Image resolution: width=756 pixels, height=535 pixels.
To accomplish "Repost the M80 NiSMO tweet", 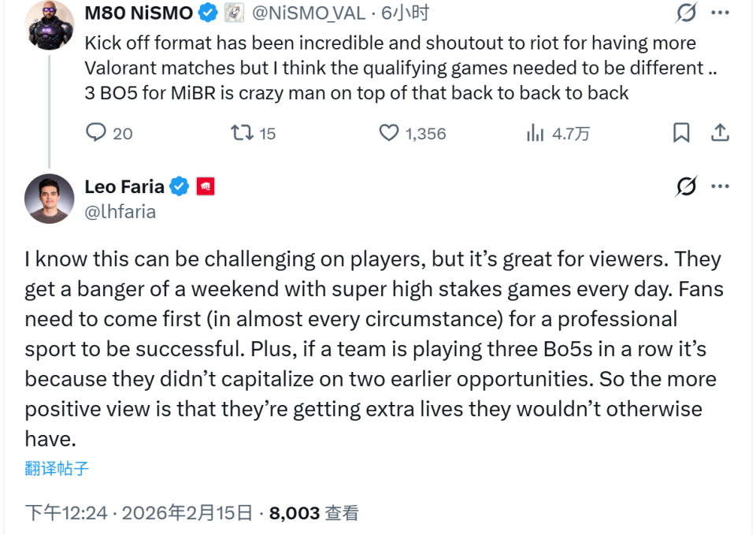I will pos(241,133).
